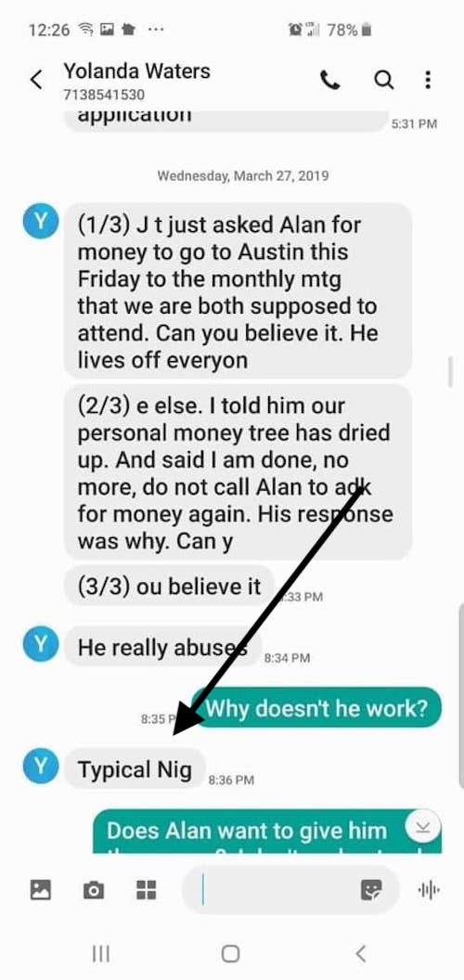Click the conversation scrollbar on right edge
The image size is (464, 980).
[x=451, y=372]
